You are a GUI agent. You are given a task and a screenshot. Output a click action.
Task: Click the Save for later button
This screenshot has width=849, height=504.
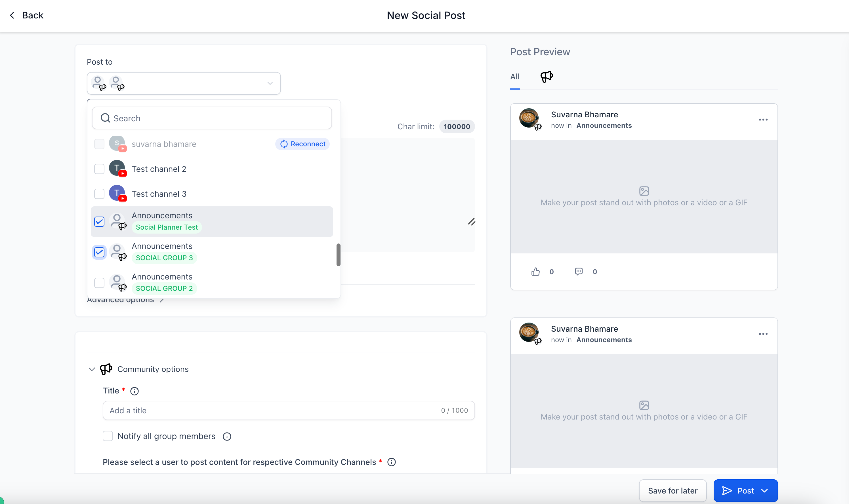[x=672, y=491]
